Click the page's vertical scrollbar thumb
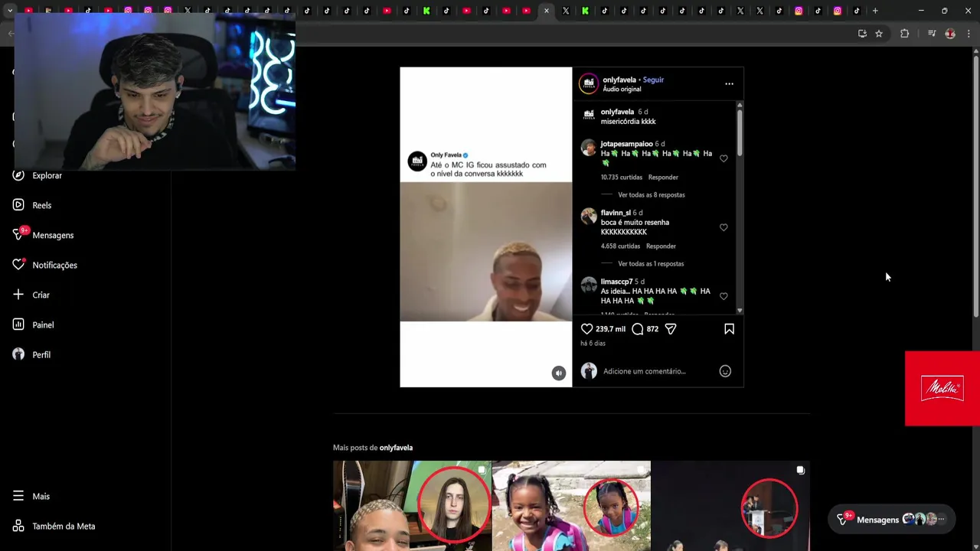The width and height of the screenshot is (980, 551). pos(976,186)
